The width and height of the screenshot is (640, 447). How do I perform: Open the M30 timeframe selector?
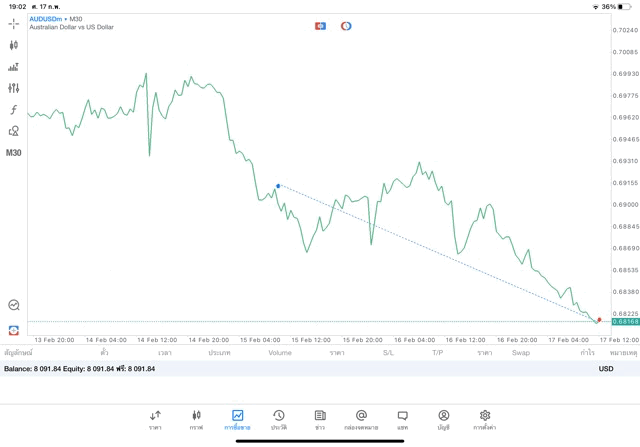[13, 153]
